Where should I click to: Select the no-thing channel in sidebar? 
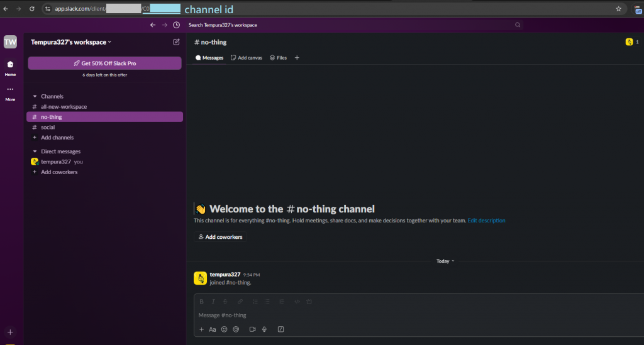click(x=105, y=117)
